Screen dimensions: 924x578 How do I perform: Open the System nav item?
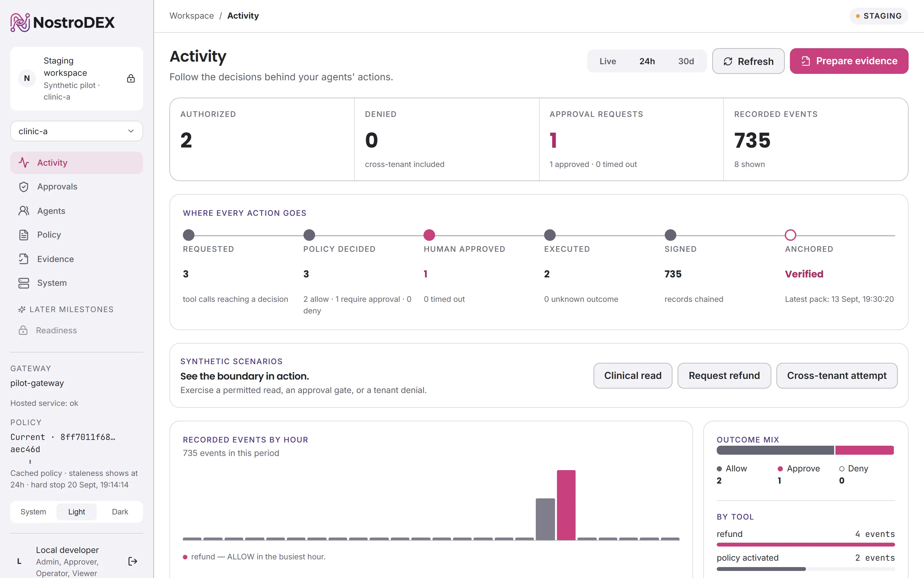click(x=76, y=283)
